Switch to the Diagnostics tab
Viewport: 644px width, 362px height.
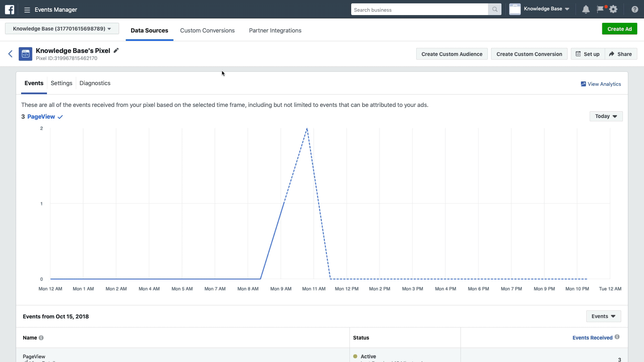(x=95, y=83)
